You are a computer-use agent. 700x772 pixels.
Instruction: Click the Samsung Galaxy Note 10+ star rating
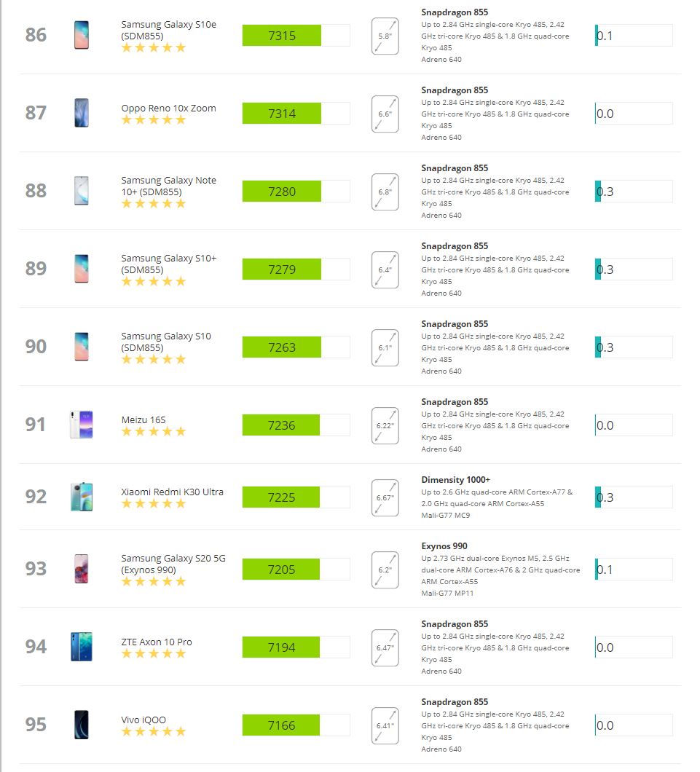click(x=154, y=203)
